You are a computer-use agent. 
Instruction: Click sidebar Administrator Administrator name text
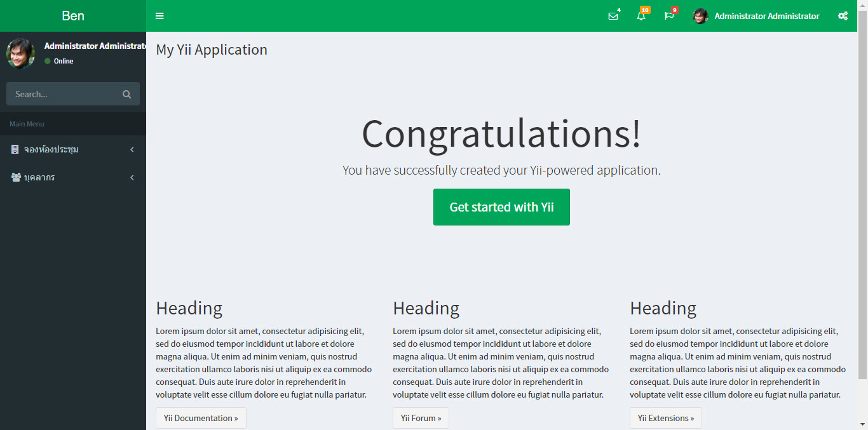(95, 46)
